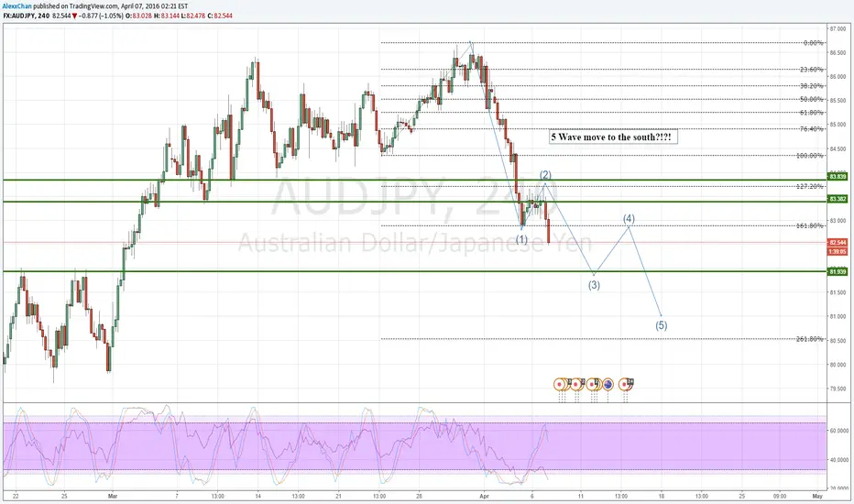Open the Australia flag economic event marker
This screenshot has width=854, height=504.
(x=608, y=385)
